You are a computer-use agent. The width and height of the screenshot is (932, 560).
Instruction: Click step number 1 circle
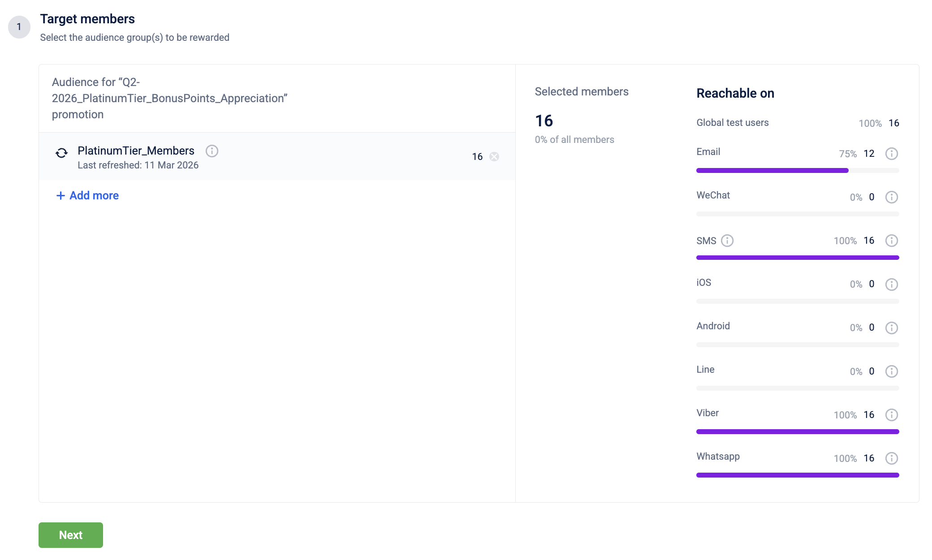pyautogui.click(x=19, y=27)
